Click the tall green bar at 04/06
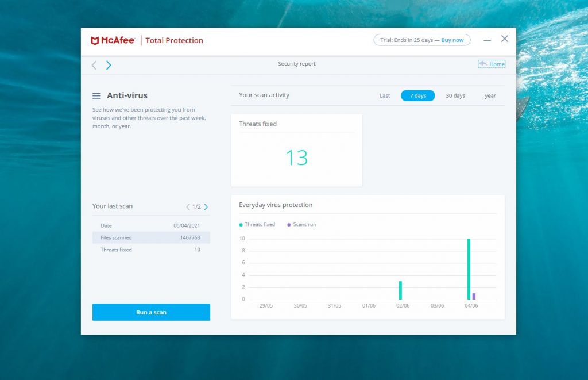The image size is (588, 380). tap(469, 269)
